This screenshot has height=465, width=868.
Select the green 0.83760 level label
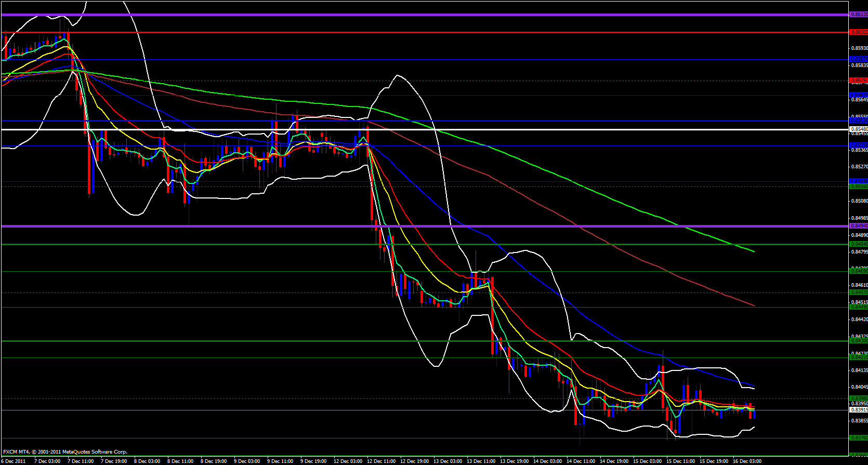click(x=858, y=437)
